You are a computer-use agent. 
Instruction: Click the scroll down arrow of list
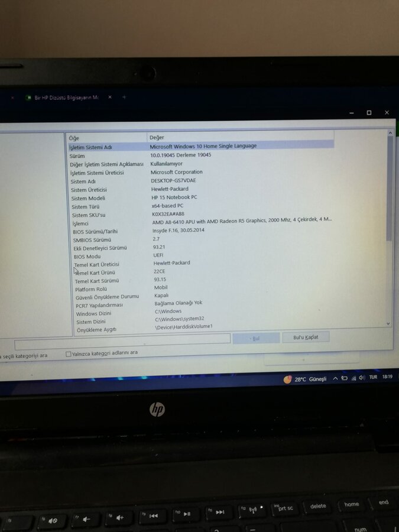tap(388, 324)
